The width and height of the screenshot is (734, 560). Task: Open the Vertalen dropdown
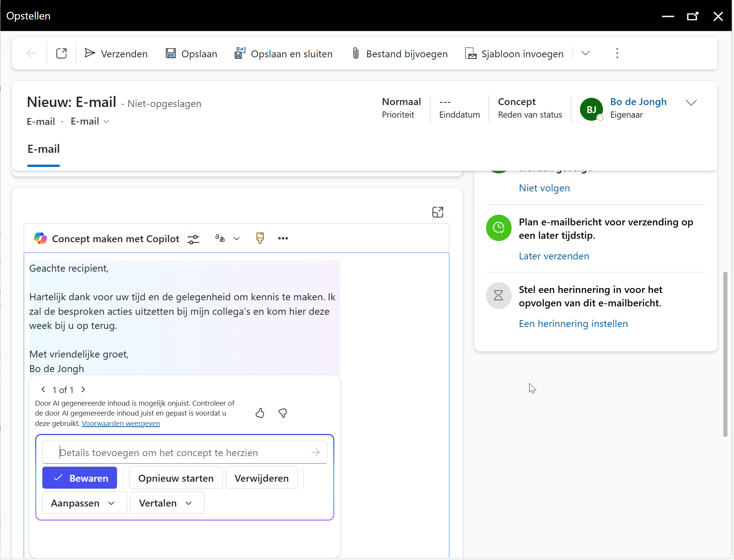click(x=167, y=503)
